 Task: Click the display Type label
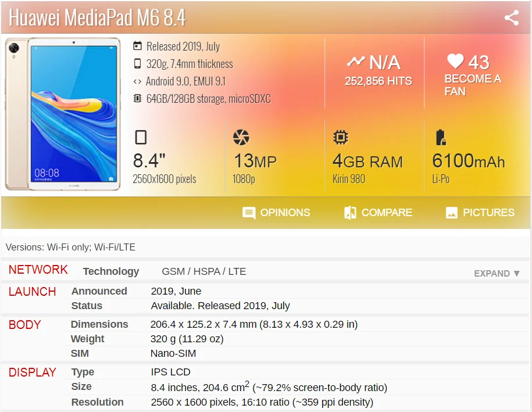(83, 372)
